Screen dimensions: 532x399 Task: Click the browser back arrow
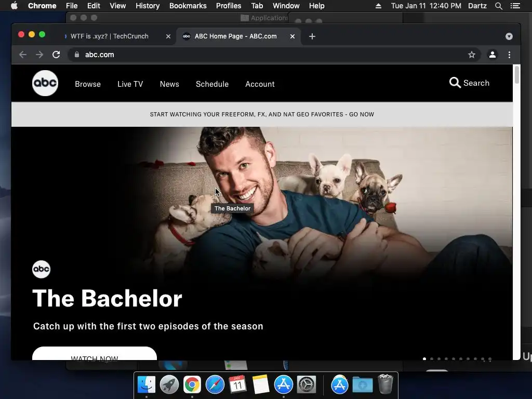click(23, 55)
